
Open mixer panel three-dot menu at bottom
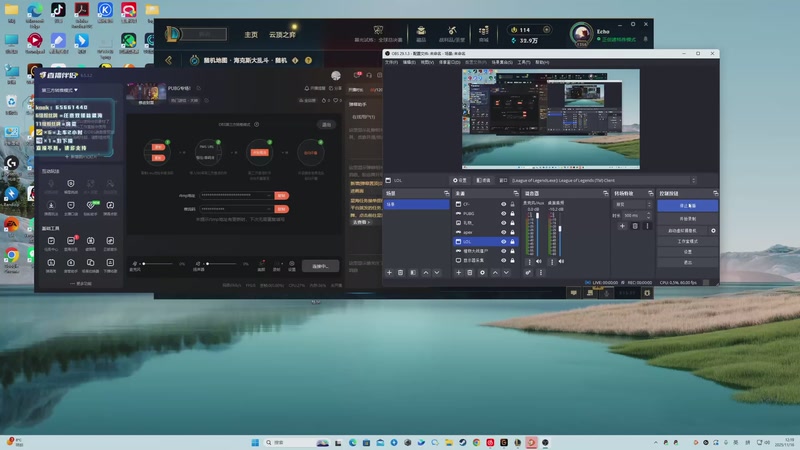click(x=541, y=272)
